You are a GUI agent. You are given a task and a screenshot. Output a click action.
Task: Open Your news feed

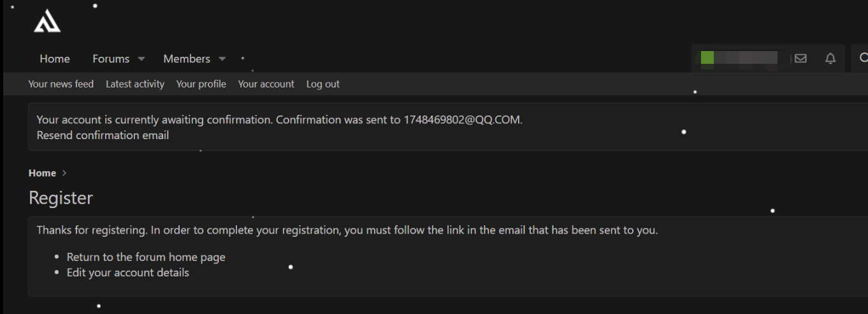pyautogui.click(x=61, y=84)
